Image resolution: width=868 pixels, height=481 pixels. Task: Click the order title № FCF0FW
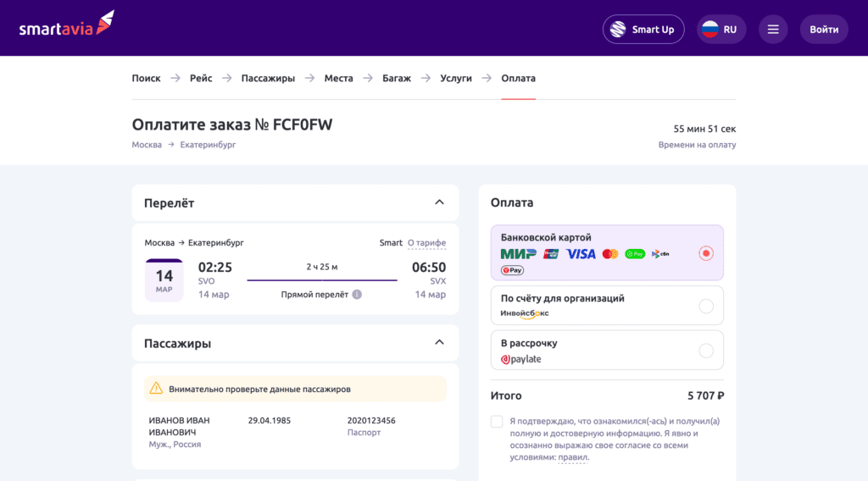pyautogui.click(x=232, y=124)
